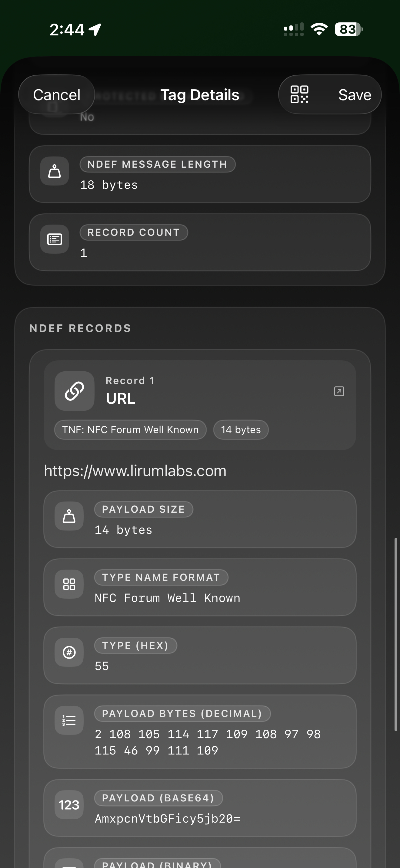Click the URL link chain icon for Record 1
This screenshot has height=868, width=400.
(74, 390)
